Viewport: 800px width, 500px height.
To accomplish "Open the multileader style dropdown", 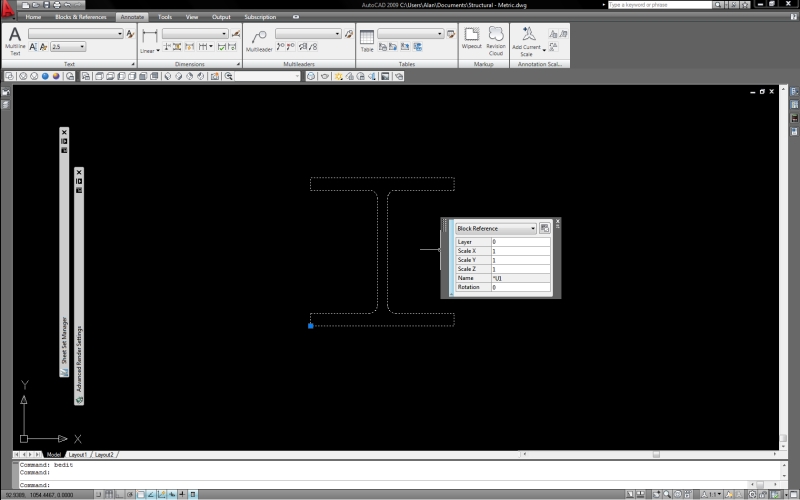I will (308, 34).
